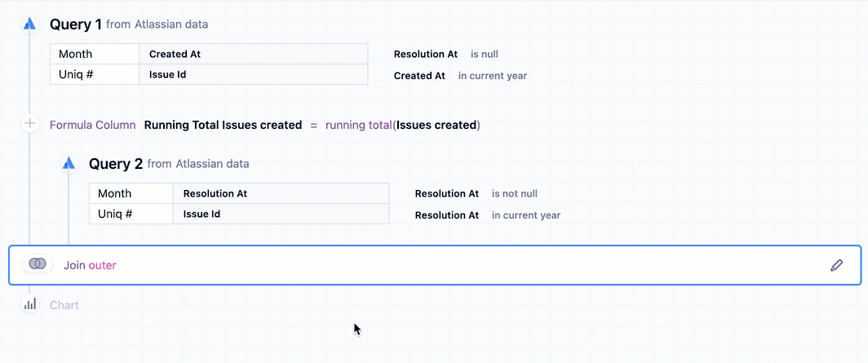The width and height of the screenshot is (868, 363).
Task: Click 'Resolution At is null' filter in Query 1
Action: (x=446, y=54)
